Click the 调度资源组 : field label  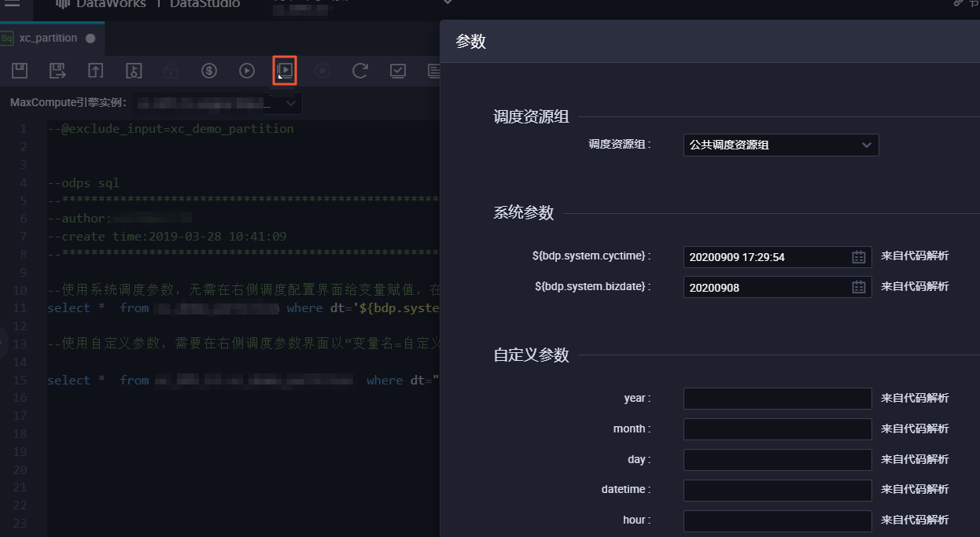pos(620,145)
